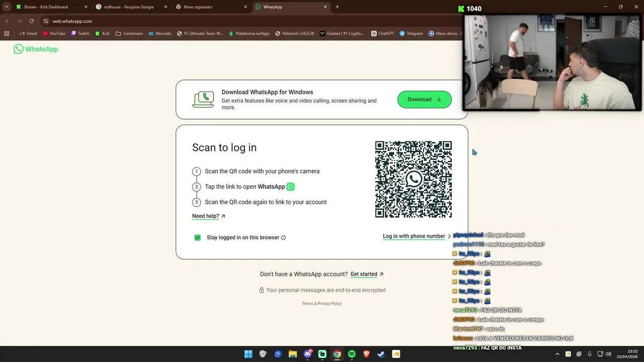The width and height of the screenshot is (644, 362).
Task: Click the webcam overlay video
Action: 552,62
